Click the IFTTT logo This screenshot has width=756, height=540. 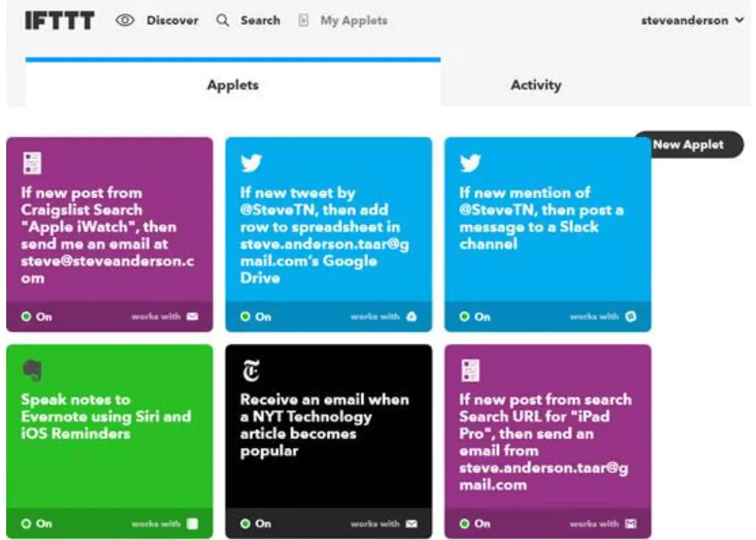(60, 20)
